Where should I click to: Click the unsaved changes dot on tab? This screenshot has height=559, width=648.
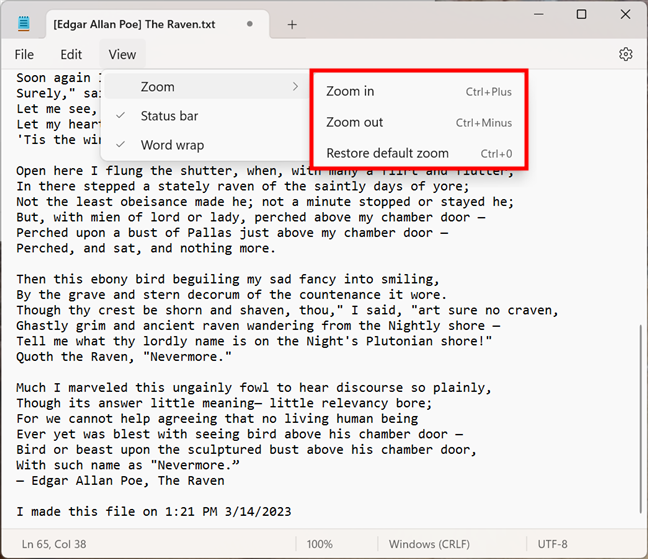pos(250,24)
